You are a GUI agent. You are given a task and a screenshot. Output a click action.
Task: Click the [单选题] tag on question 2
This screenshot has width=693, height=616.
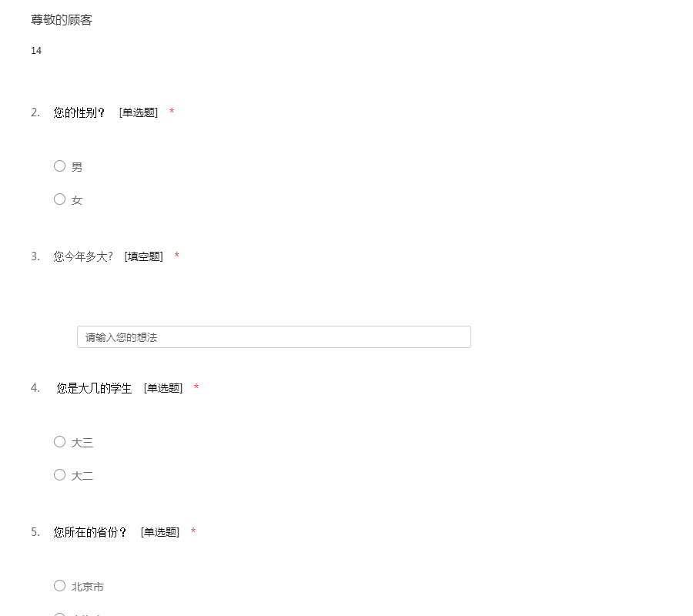pyautogui.click(x=139, y=112)
